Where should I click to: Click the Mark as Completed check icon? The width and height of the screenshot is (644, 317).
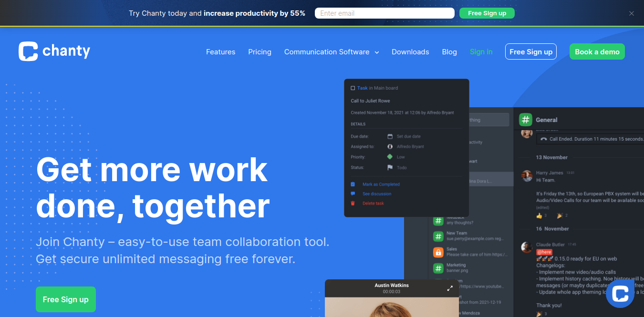[353, 184]
